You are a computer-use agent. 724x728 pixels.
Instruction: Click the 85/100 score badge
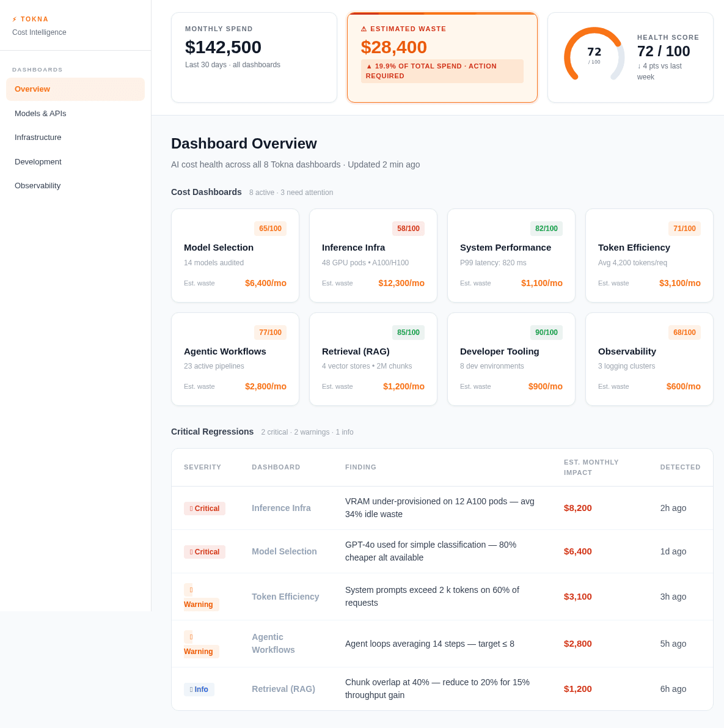pos(408,333)
